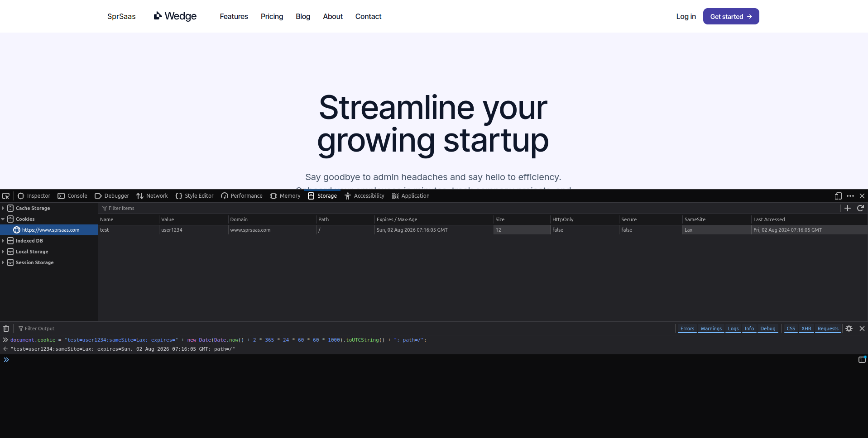Expand the Local Storage tree node
Viewport: 868px width, 438px height.
click(x=3, y=252)
